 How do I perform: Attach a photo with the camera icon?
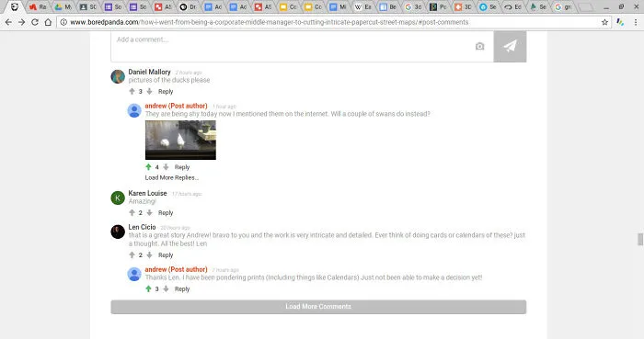pyautogui.click(x=479, y=46)
